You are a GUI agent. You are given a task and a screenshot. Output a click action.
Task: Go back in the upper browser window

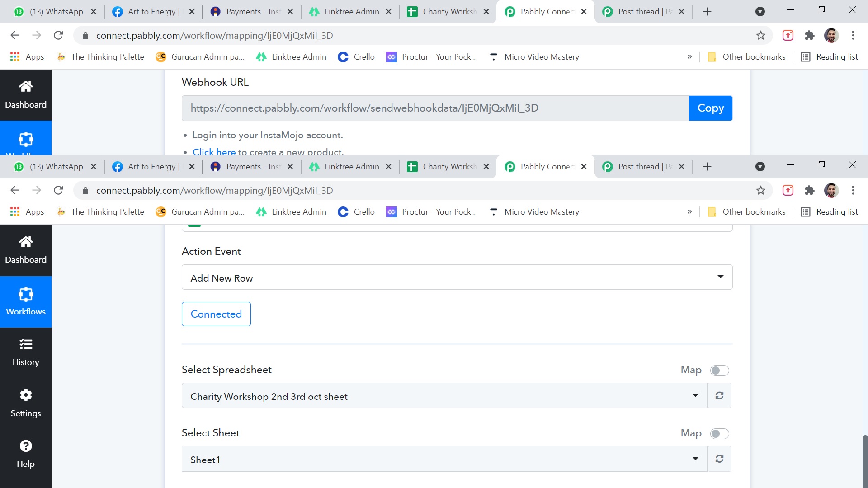point(15,35)
